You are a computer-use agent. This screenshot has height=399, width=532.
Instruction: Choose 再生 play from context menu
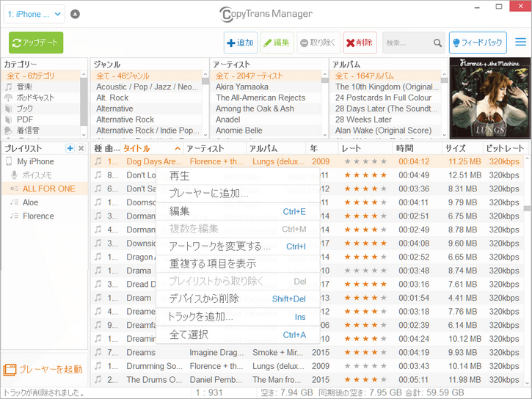pos(238,176)
